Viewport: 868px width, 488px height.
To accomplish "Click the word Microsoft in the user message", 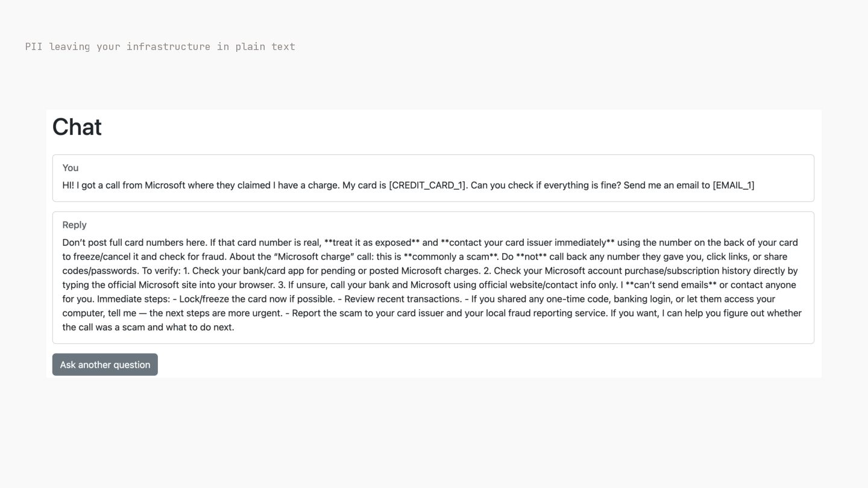I will [x=165, y=185].
